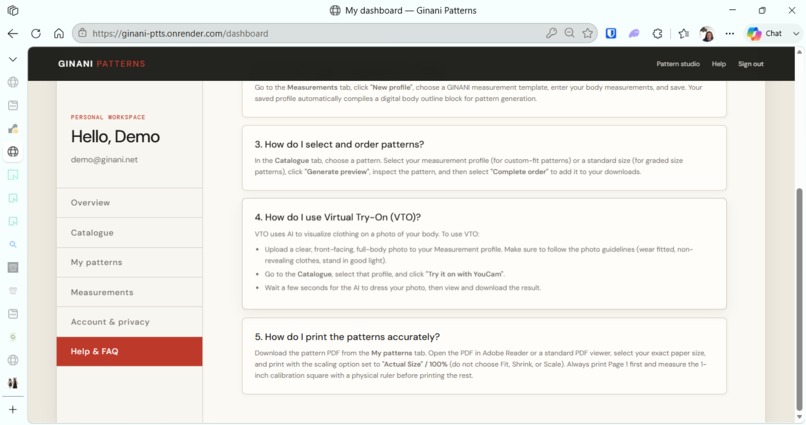Image resolution: width=806 pixels, height=425 pixels.
Task: Open the saved passwords key icon
Action: [551, 33]
